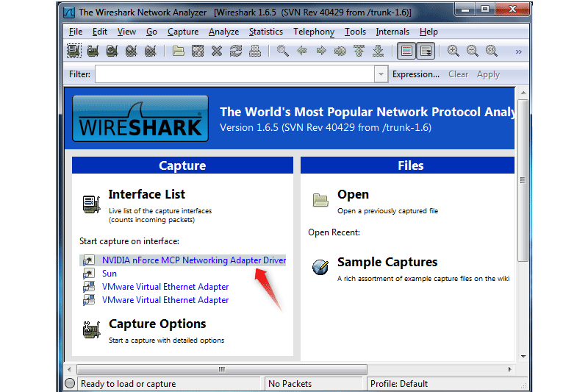Click the Expression... button
The image size is (588, 392).
click(x=416, y=74)
